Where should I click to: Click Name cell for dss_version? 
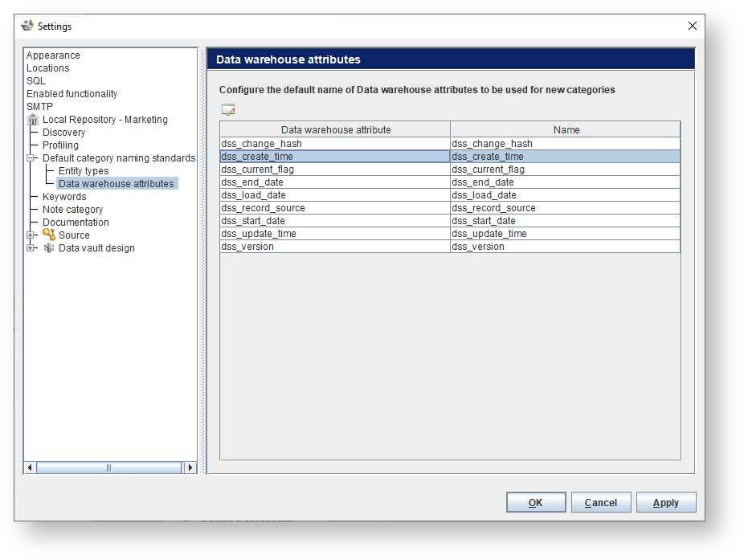[x=565, y=246]
